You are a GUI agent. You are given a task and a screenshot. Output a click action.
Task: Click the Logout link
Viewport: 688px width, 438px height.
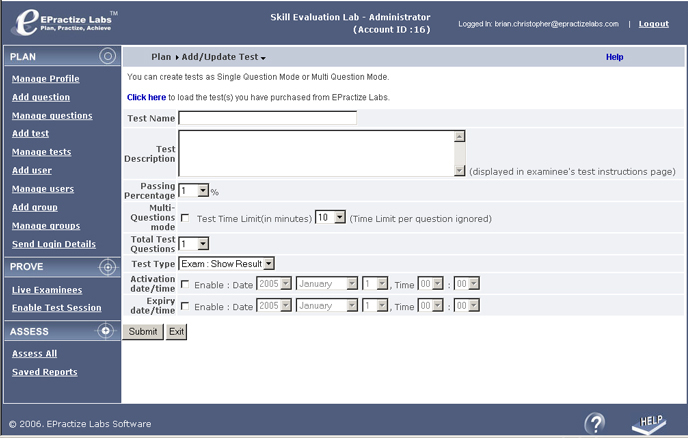653,24
